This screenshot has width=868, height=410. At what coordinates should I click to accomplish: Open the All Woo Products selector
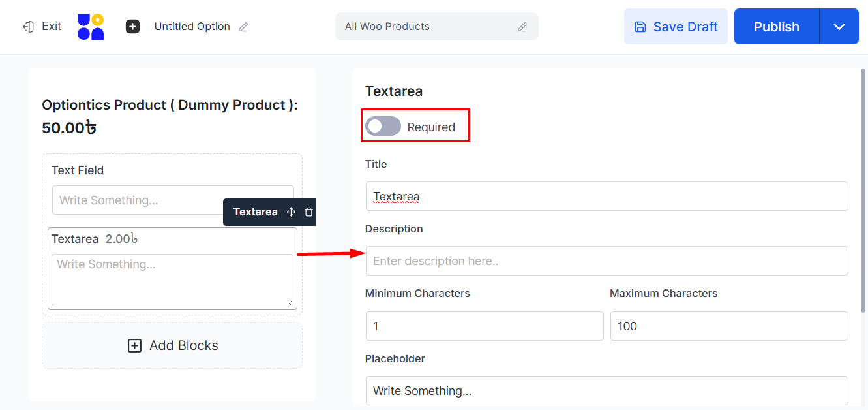click(430, 27)
